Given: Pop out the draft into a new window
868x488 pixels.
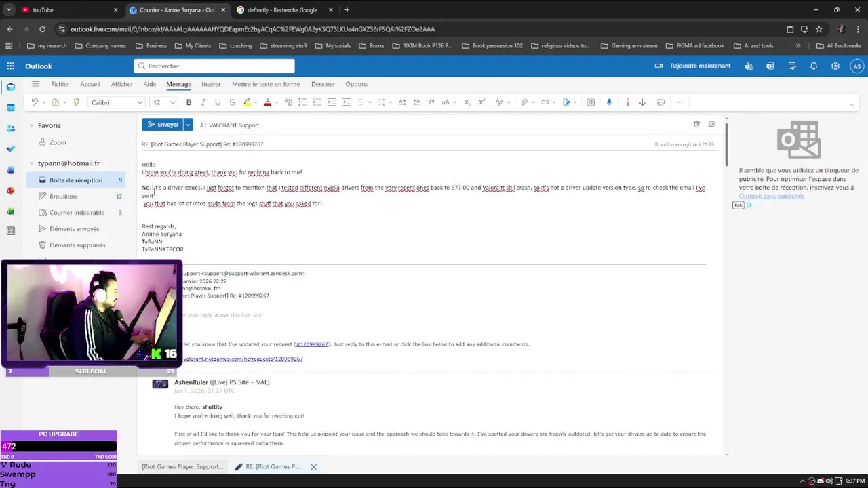Looking at the screenshot, I should 711,124.
